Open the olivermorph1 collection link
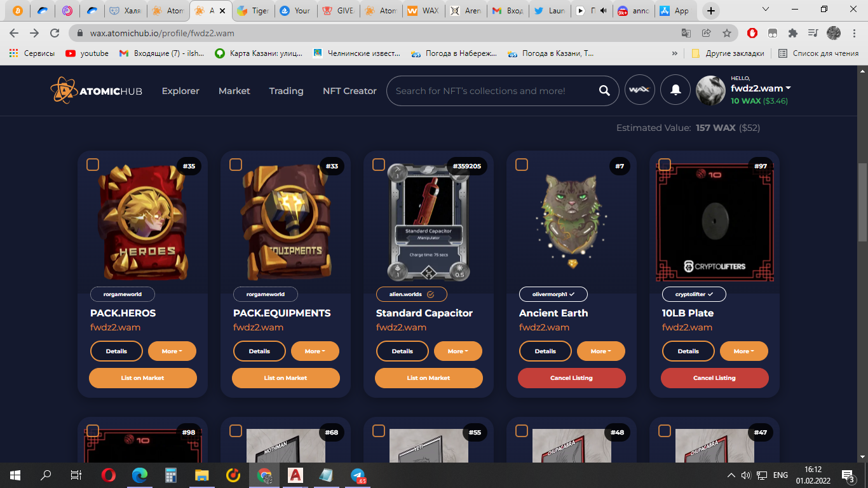 click(x=553, y=294)
